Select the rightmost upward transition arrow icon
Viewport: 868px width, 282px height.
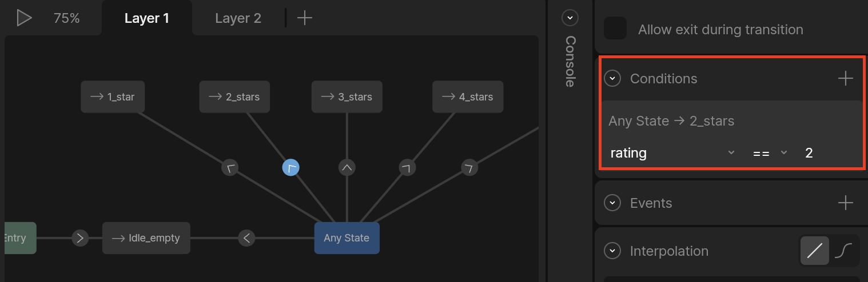[x=469, y=168]
